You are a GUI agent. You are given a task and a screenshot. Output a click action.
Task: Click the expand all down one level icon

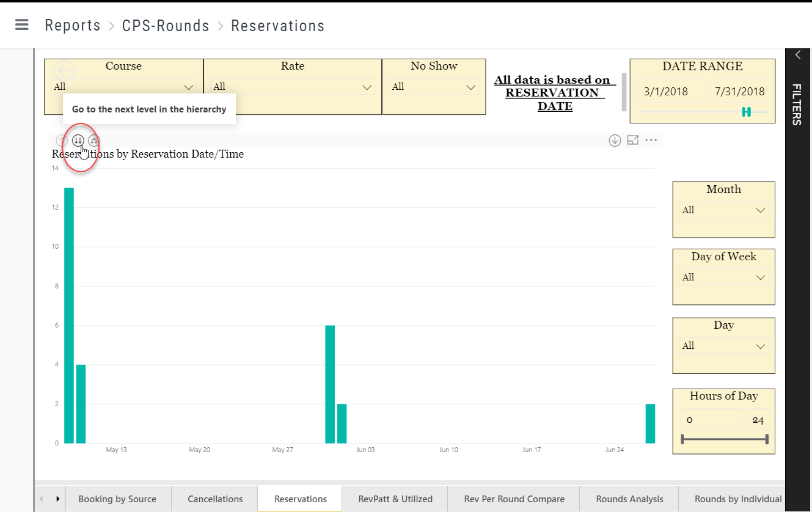pos(94,140)
